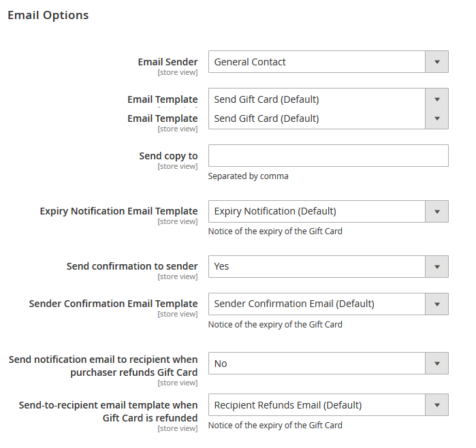476x448 pixels.
Task: Click the upper Email Template dropdown arrow
Action: [437, 99]
